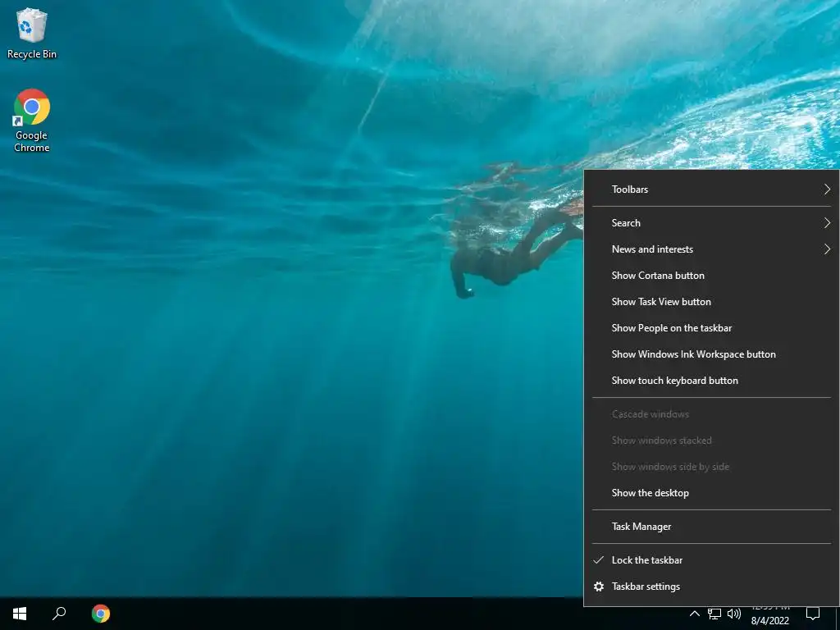Expand the Search submenu

tap(711, 223)
